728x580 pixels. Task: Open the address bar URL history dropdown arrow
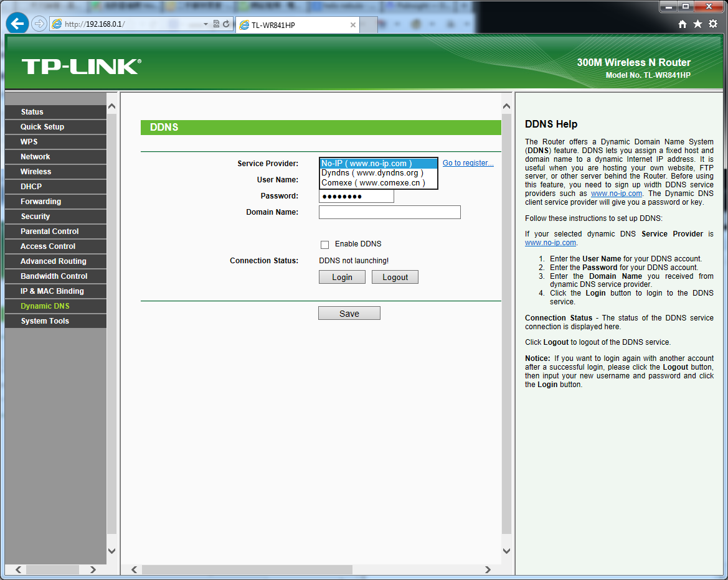point(206,25)
